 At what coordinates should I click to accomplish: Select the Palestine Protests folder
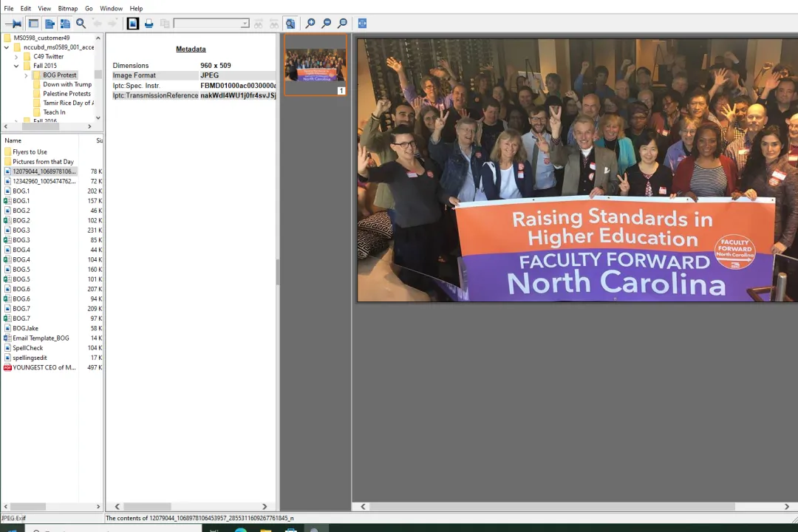point(66,94)
